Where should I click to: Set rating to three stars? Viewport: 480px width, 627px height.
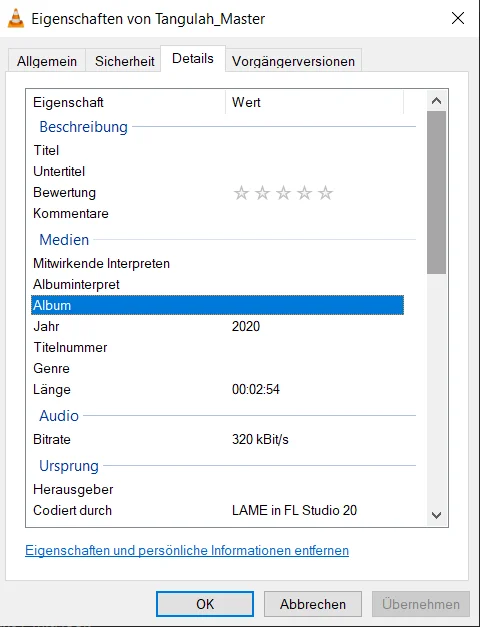tap(283, 193)
